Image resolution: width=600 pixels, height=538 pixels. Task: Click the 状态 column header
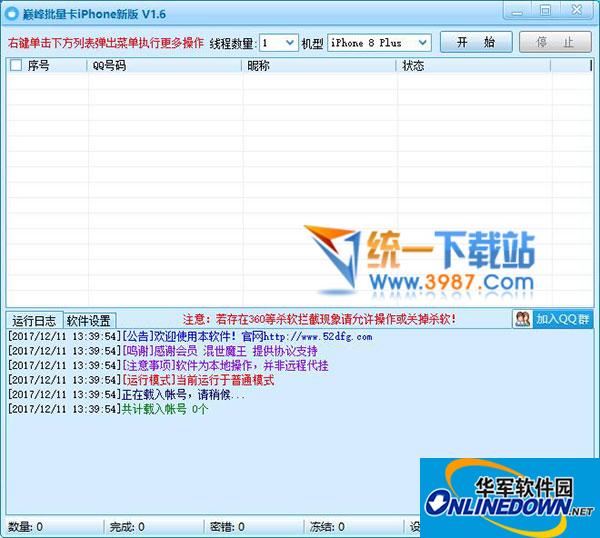coord(413,66)
